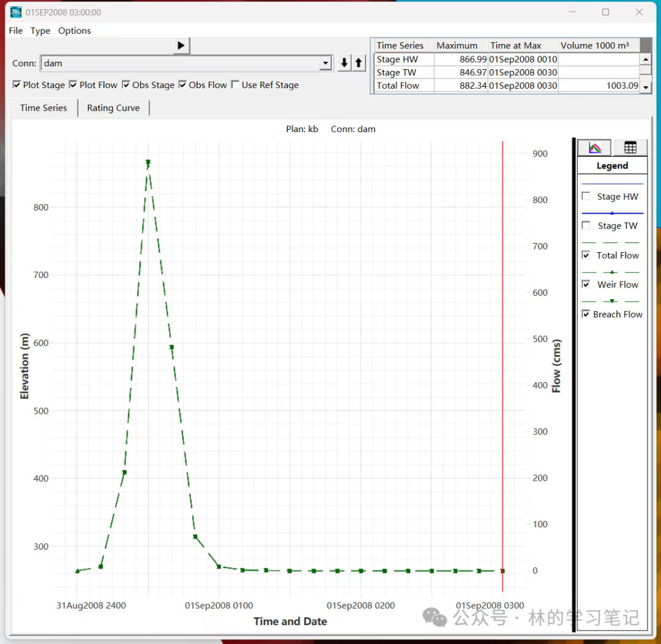Click the down arrow next connection button
Viewport: 661px width, 644px height.
[344, 63]
